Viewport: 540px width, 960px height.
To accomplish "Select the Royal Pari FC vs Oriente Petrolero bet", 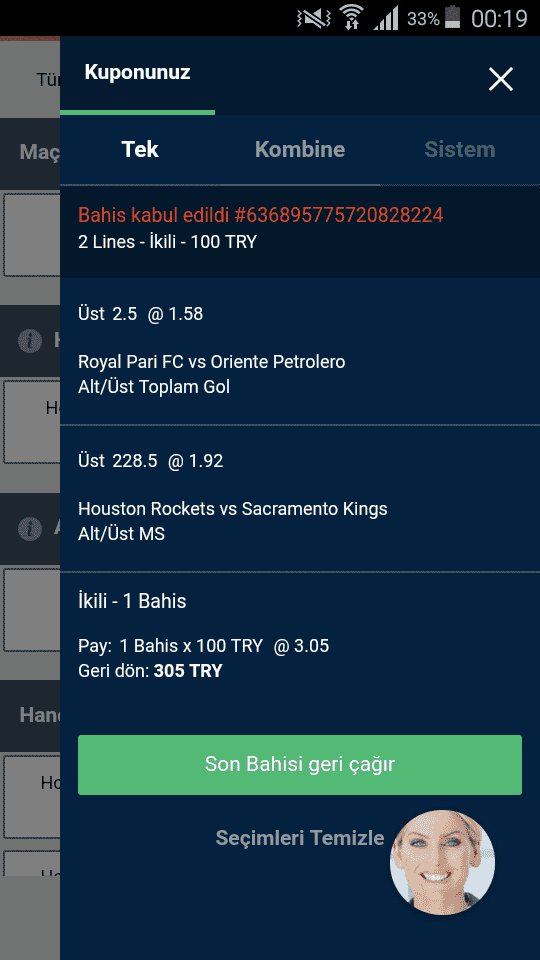I will 300,351.
